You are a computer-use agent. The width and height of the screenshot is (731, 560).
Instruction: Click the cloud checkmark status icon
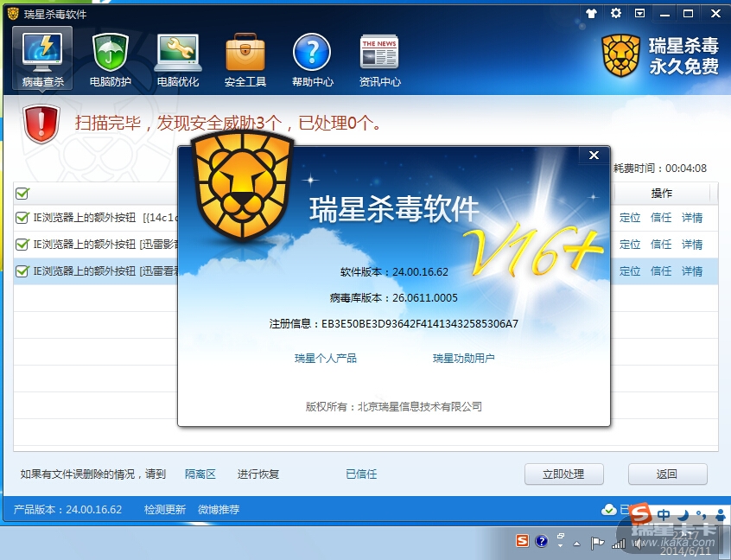coord(608,509)
